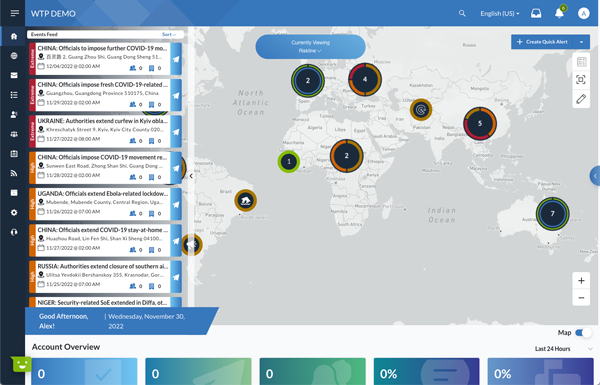Open the envelope messages icon in sidebar
This screenshot has height=385, width=600.
coord(14,75)
